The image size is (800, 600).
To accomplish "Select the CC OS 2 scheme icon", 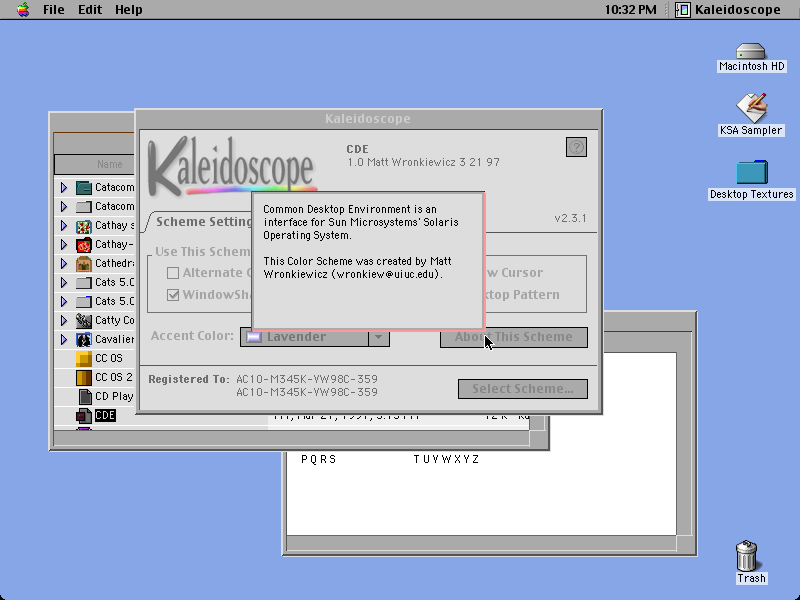I will pos(84,378).
